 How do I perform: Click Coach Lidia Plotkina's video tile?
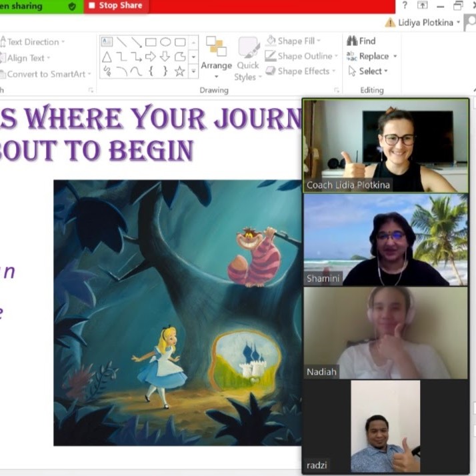point(386,145)
